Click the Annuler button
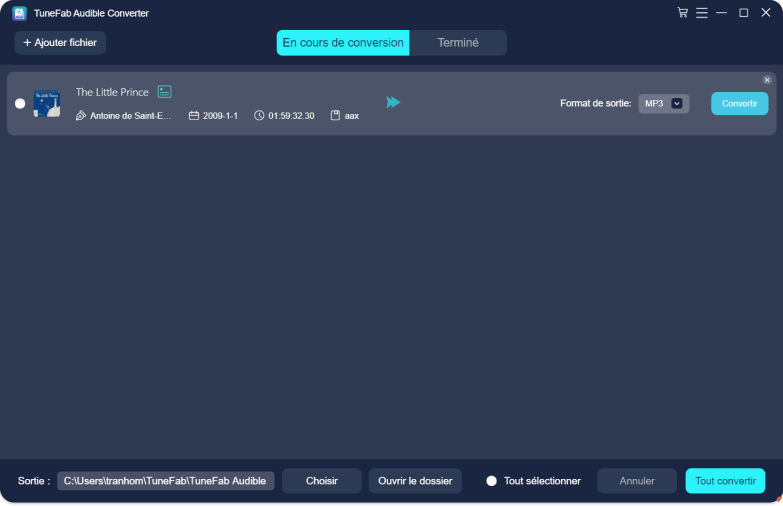Viewport: 783px width, 506px height. pos(637,481)
